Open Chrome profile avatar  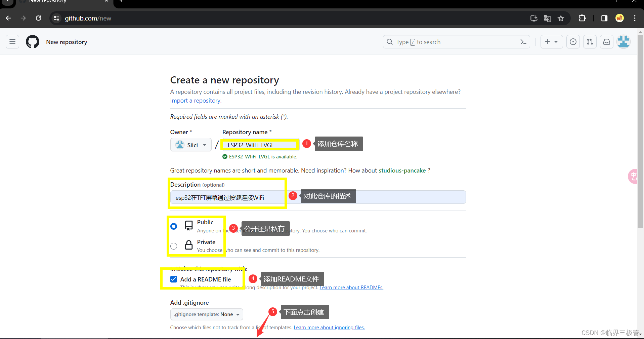[x=620, y=18]
